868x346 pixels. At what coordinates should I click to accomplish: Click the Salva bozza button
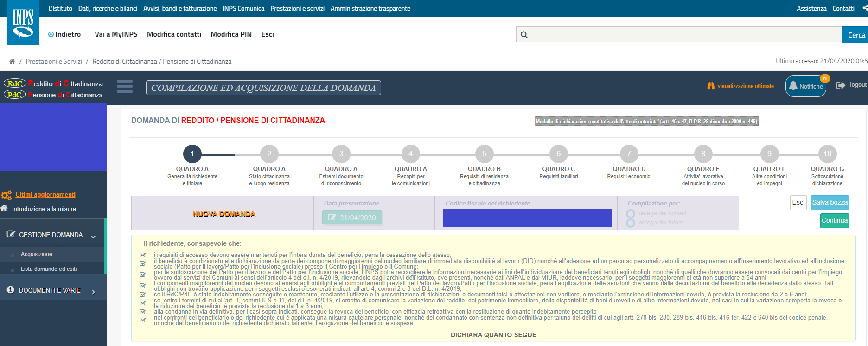830,203
